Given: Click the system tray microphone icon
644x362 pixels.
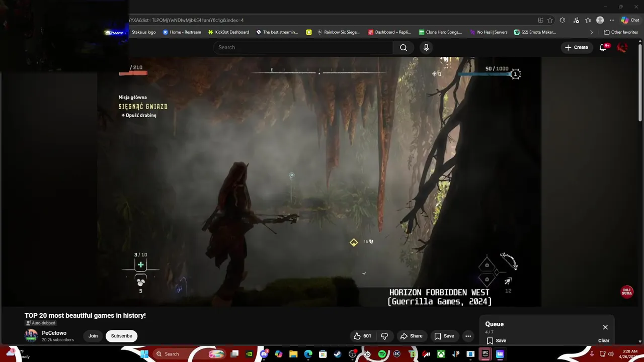Looking at the screenshot, I should (x=592, y=354).
